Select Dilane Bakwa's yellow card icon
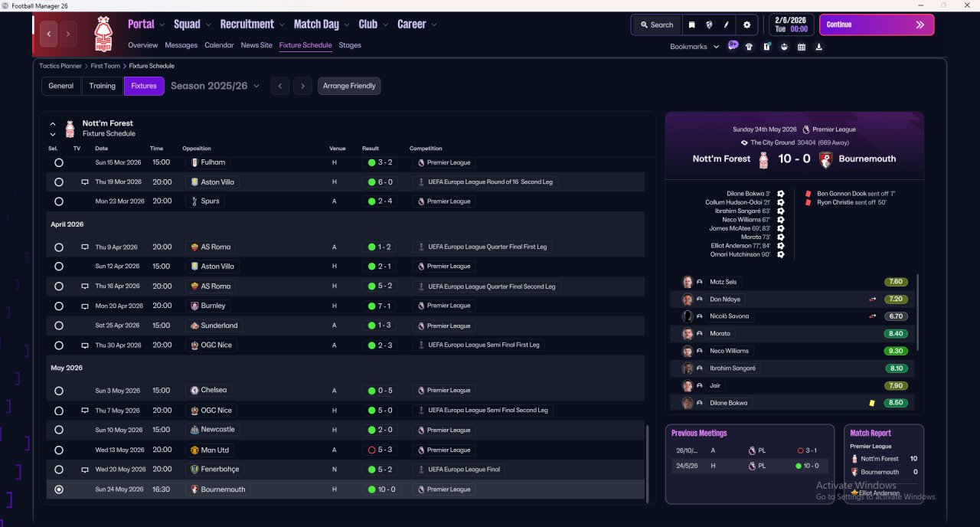The image size is (980, 527). click(871, 403)
